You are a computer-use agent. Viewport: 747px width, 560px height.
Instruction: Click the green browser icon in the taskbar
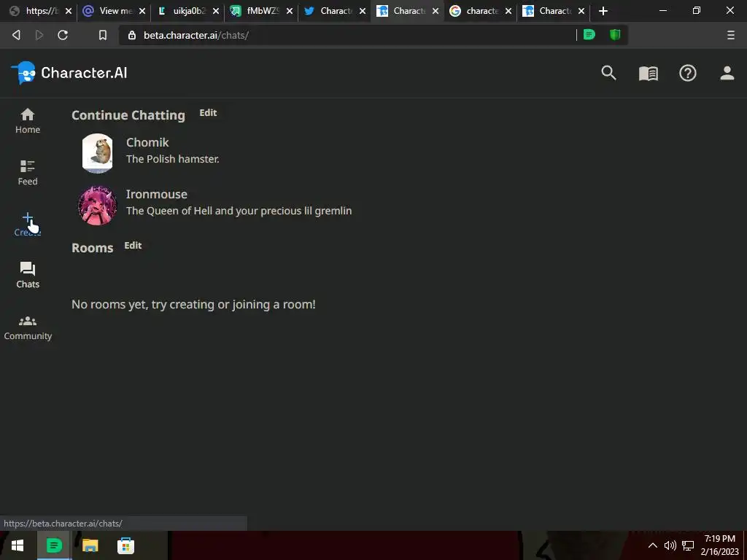coord(54,545)
